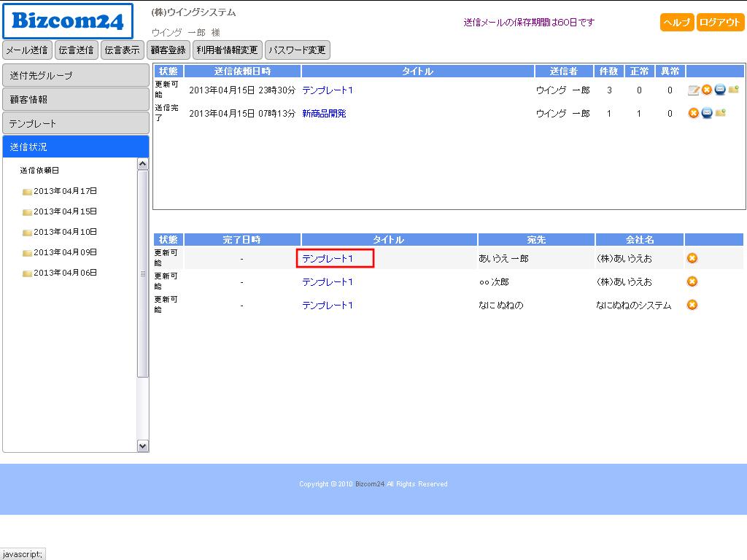747x560 pixels.
Task: Open the 新商品開発 title link
Action: [324, 114]
